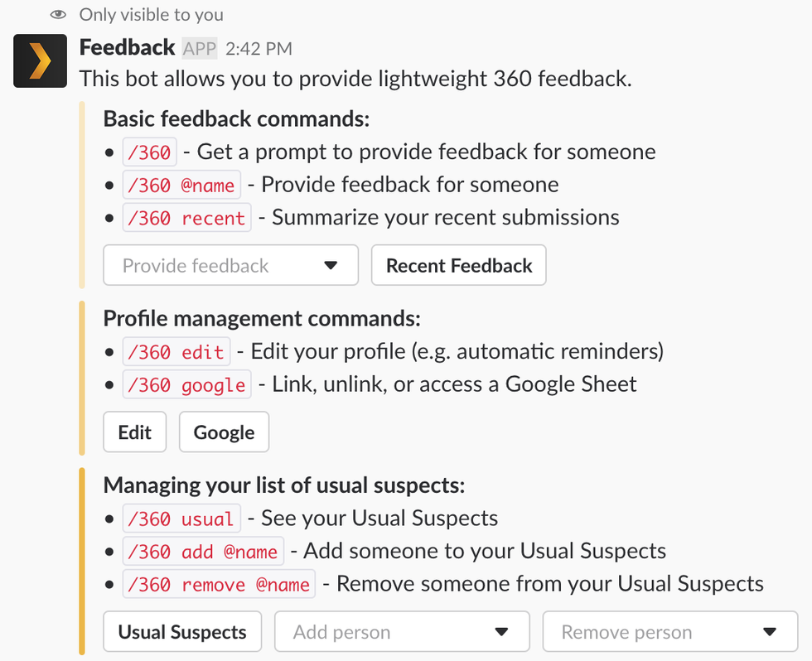Click the '/360 @name' command code
The height and width of the screenshot is (661, 812).
coord(181,185)
